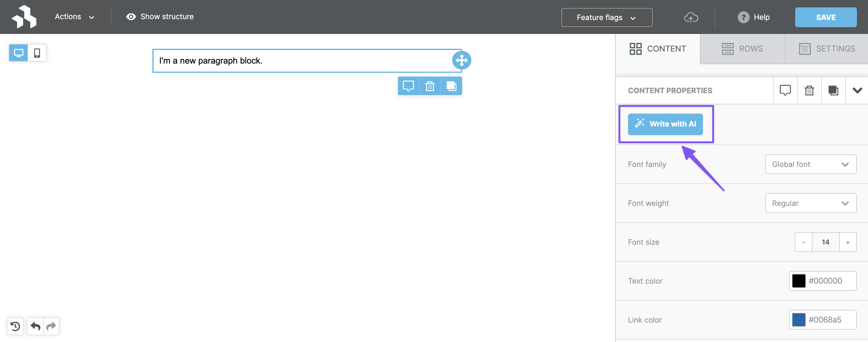Screen dimensions: 868x342
Task: Toggle Show structure
Action: click(x=159, y=17)
